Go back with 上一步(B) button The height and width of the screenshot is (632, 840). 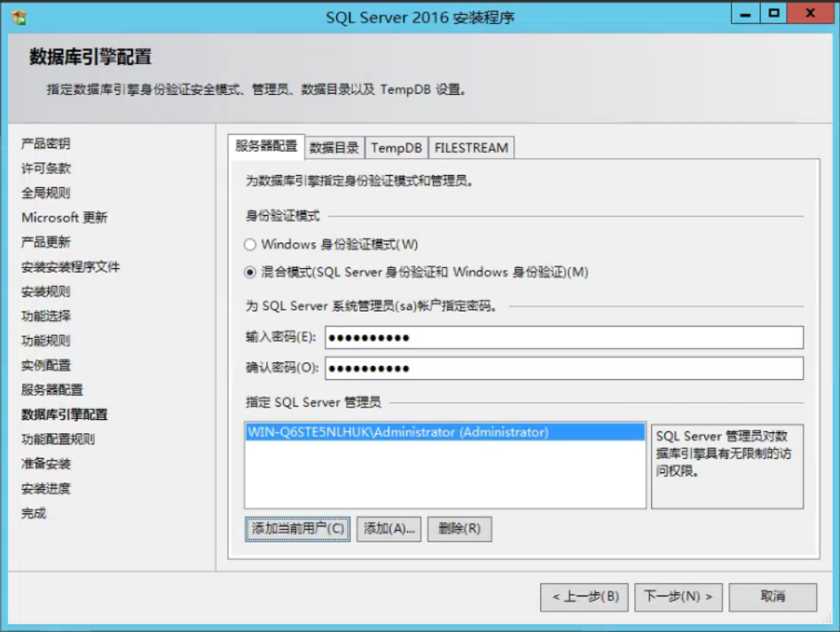tap(585, 597)
